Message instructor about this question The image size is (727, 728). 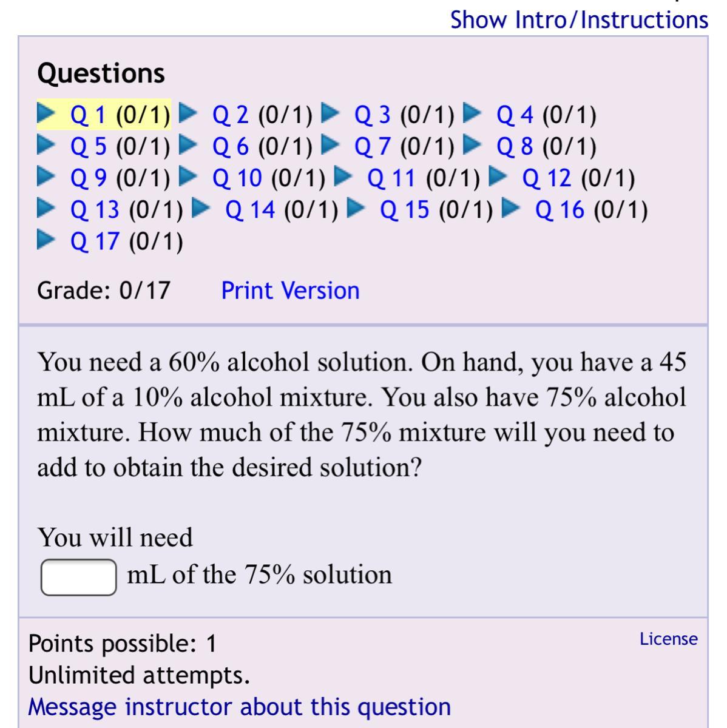pos(240,707)
